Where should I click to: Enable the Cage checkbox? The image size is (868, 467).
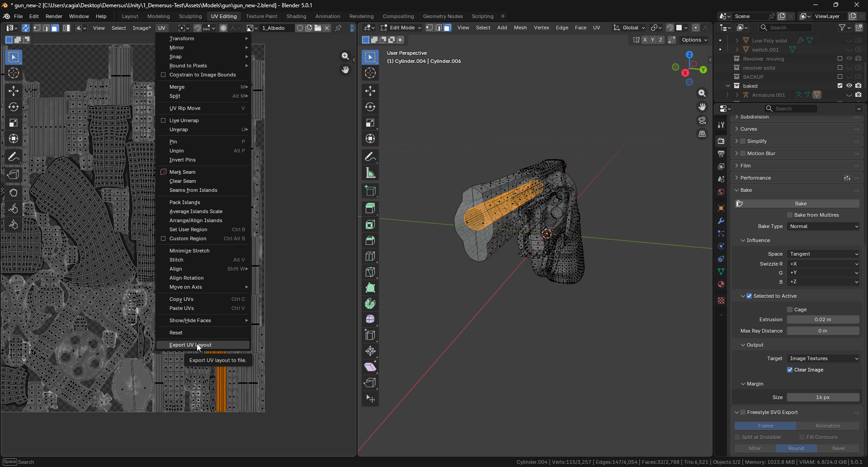point(790,310)
